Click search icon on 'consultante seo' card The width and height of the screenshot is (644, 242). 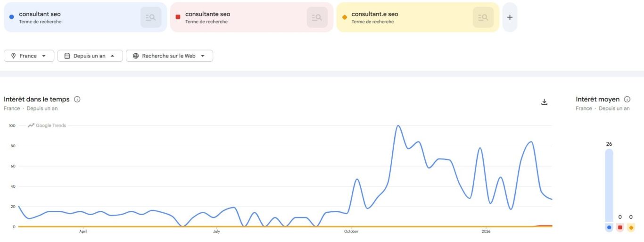(x=317, y=17)
